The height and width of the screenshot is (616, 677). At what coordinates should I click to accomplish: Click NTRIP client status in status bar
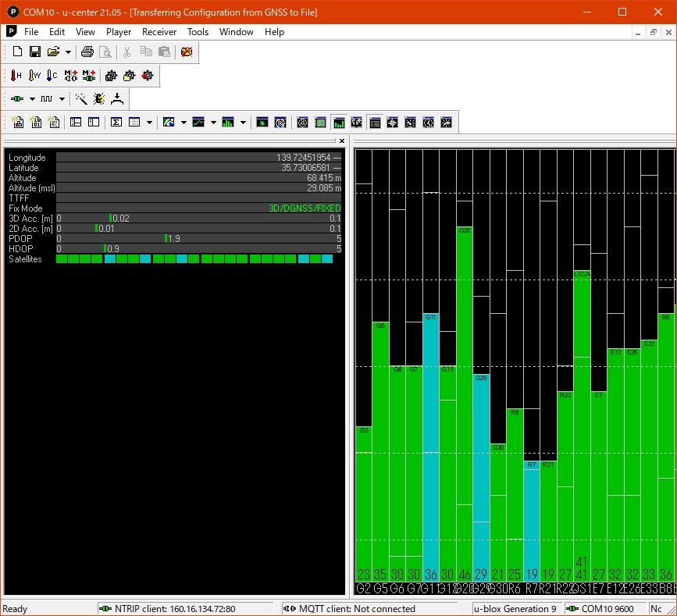pyautogui.click(x=166, y=609)
